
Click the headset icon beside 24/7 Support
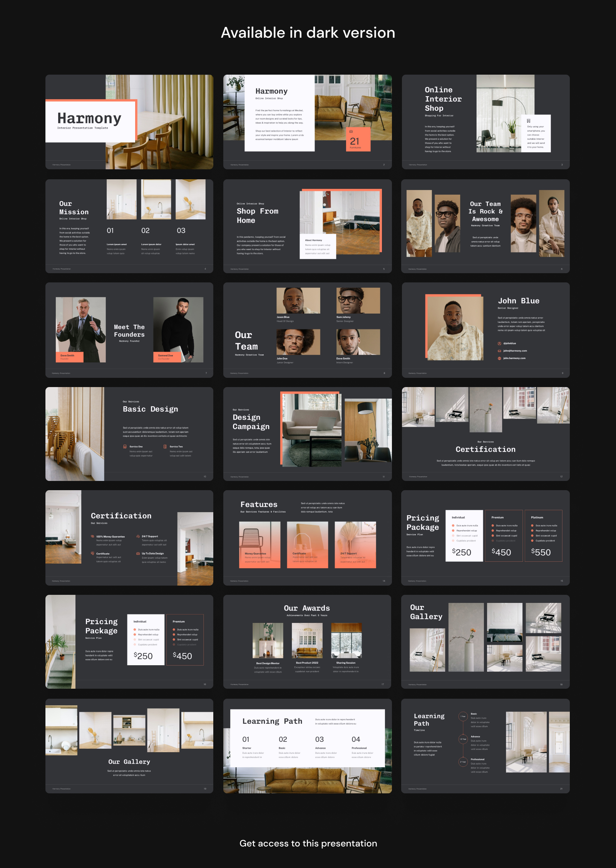138,536
